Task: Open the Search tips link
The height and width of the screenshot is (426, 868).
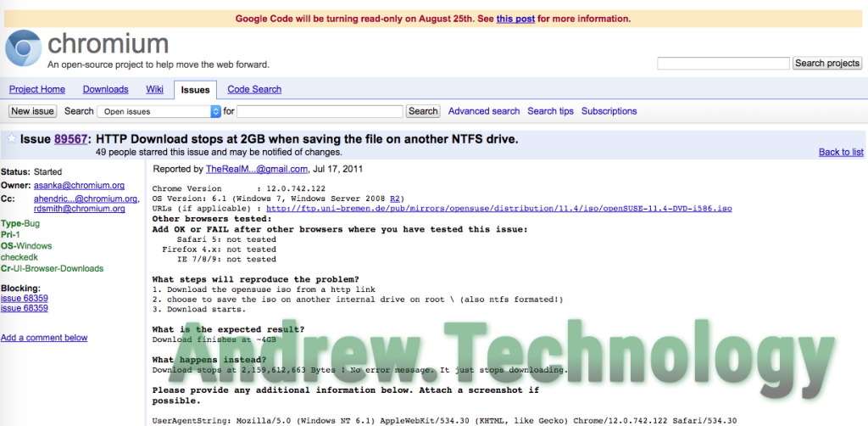Action: (x=550, y=111)
